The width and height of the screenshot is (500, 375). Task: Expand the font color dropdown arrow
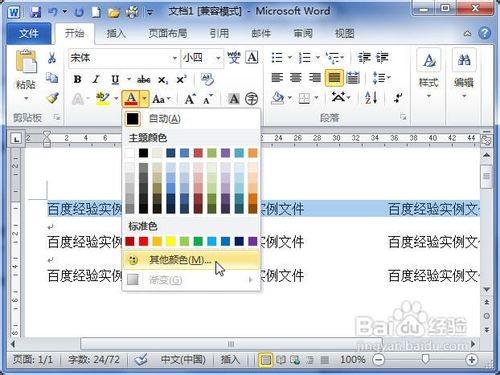point(144,99)
